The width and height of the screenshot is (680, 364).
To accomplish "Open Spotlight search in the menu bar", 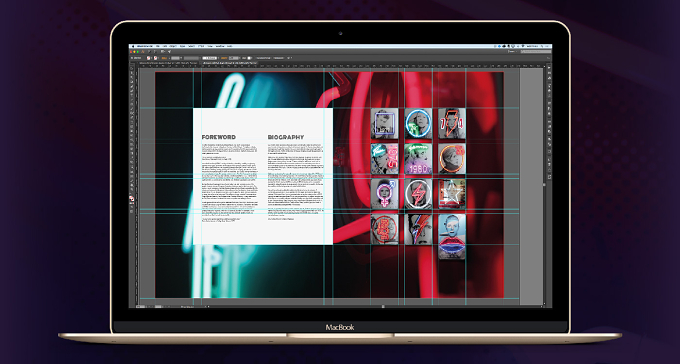I will [x=542, y=46].
